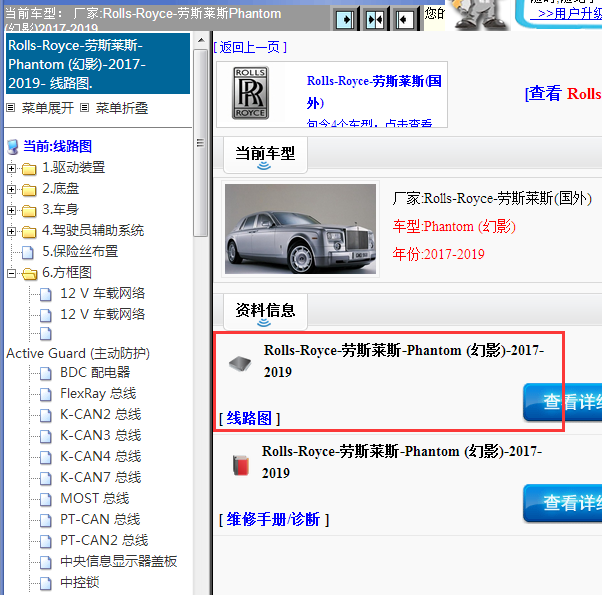The height and width of the screenshot is (595, 602).
Task: Click the 菜单展开 expand-all icon
Action: 10,107
